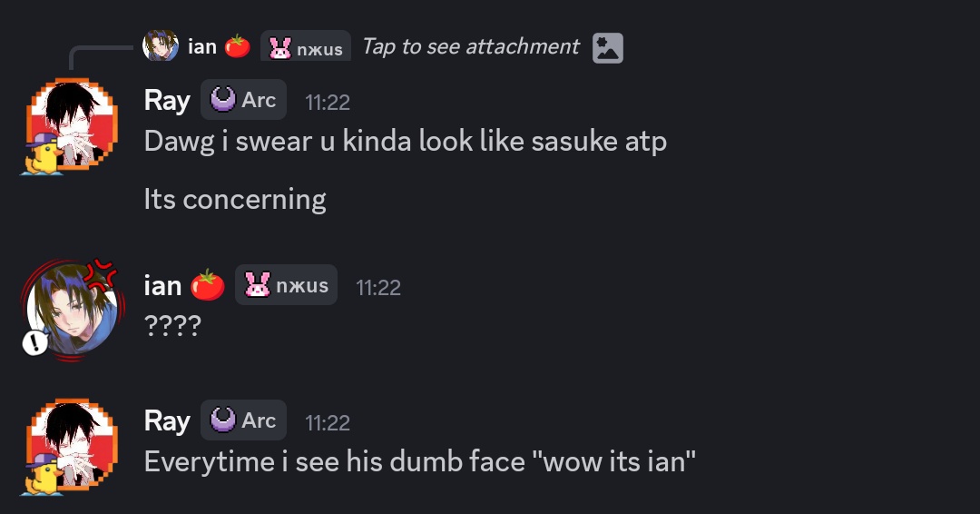
Task: Click the tomato emoji above the "????" message
Action: [x=208, y=285]
